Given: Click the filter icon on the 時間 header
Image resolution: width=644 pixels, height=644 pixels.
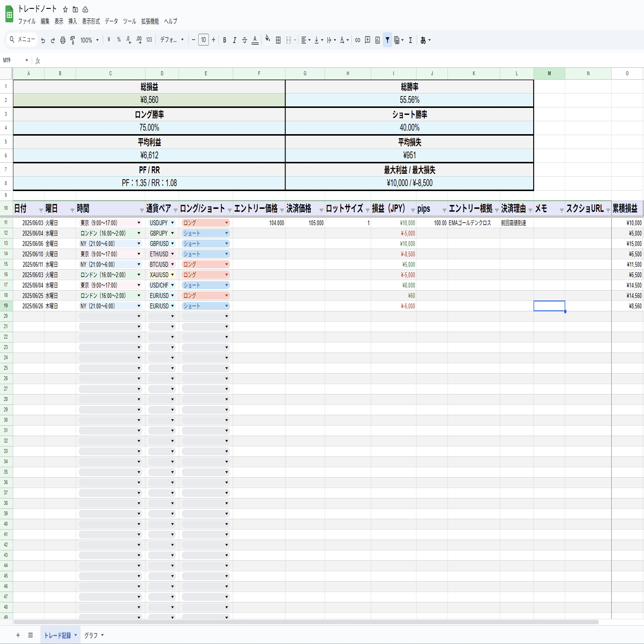Looking at the screenshot, I should (x=141, y=210).
